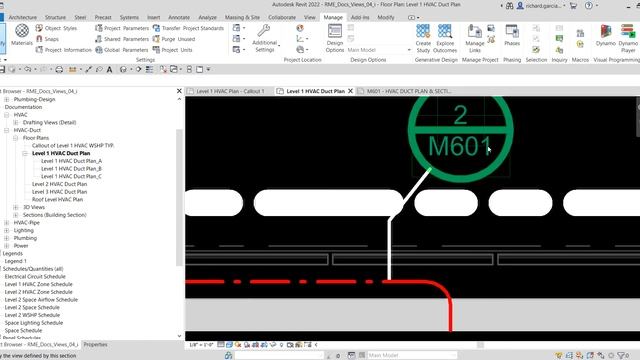
Task: Switch to the Systems ribbon tab
Action: point(129,18)
